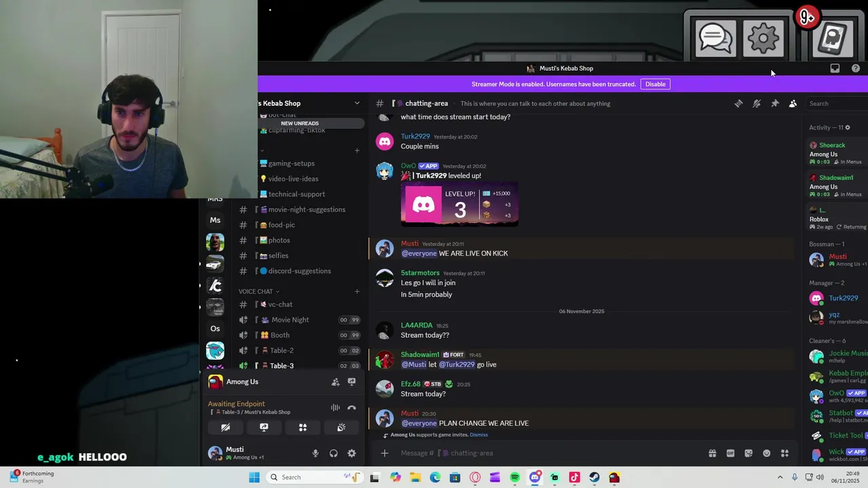Image resolution: width=868 pixels, height=488 pixels.
Task: Open Shoerack's Among Us activity card
Action: pyautogui.click(x=837, y=154)
